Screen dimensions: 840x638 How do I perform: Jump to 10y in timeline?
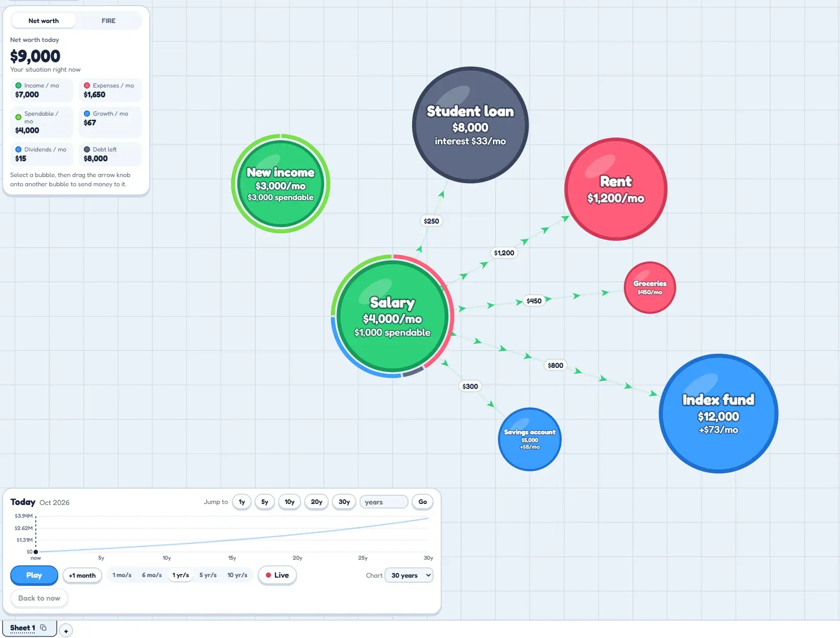coord(289,502)
